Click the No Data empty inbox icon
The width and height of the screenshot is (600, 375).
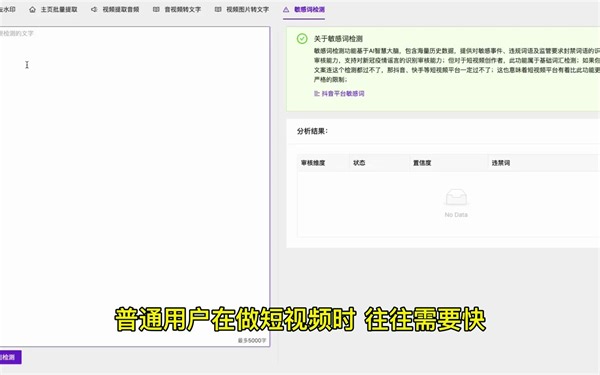click(x=456, y=198)
